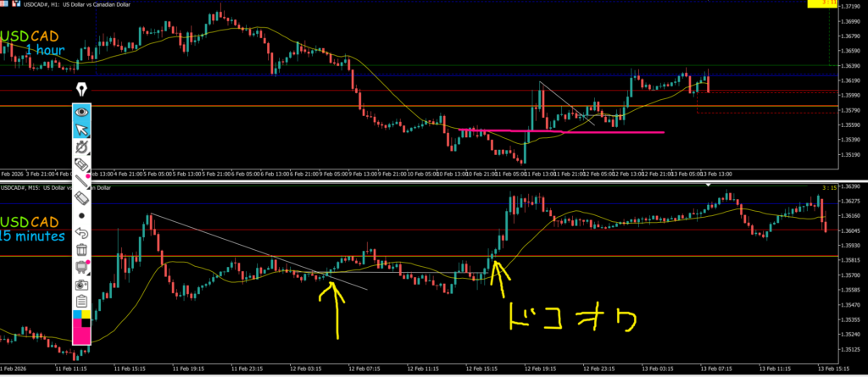Click the clipboard icon in toolbar
868x377 pixels.
coord(82,302)
